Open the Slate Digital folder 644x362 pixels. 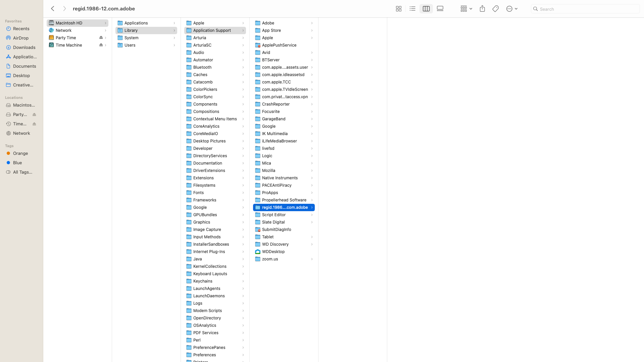tap(284, 222)
